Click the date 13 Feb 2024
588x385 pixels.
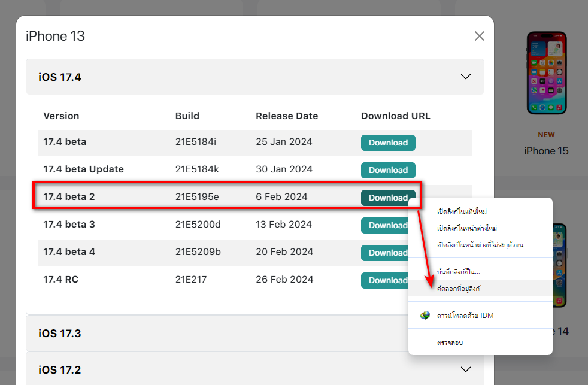pyautogui.click(x=283, y=225)
